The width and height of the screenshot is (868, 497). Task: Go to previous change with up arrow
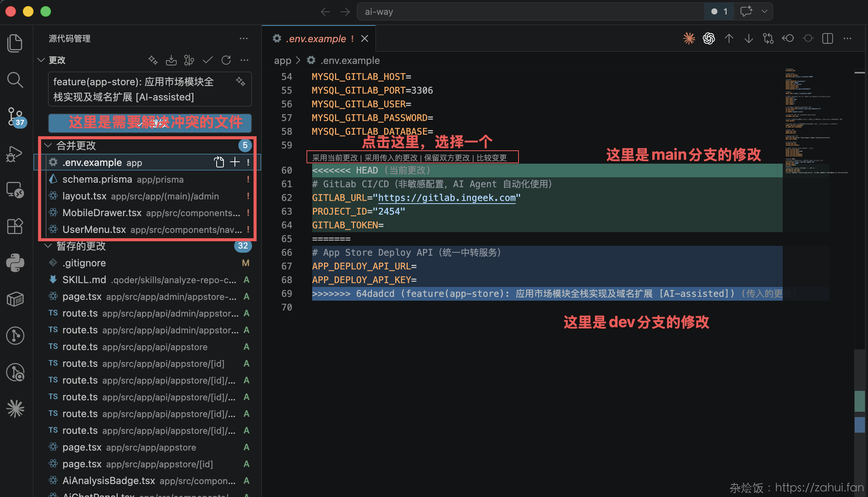(729, 38)
